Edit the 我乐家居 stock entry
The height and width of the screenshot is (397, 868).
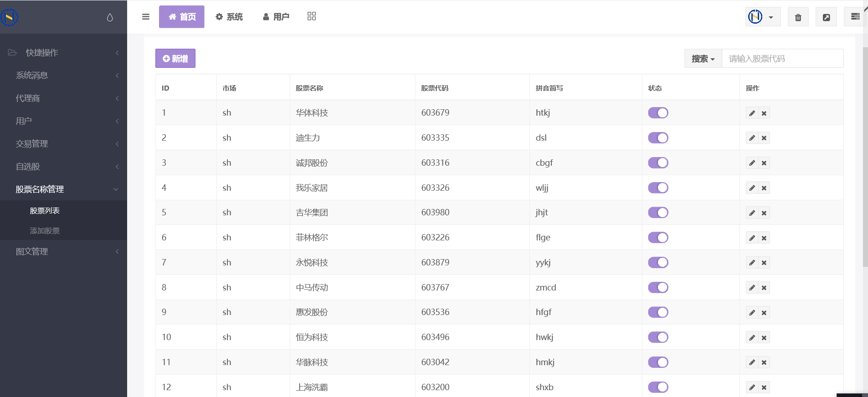point(752,188)
